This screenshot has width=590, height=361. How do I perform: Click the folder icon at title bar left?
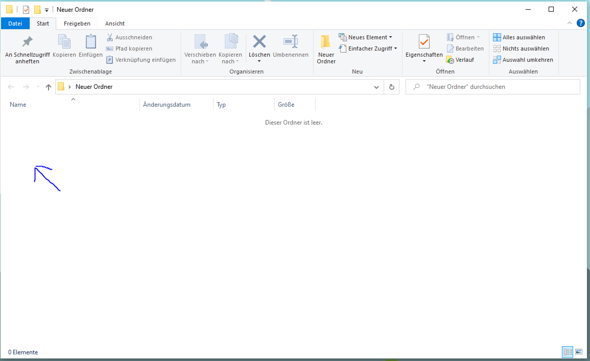[x=9, y=9]
